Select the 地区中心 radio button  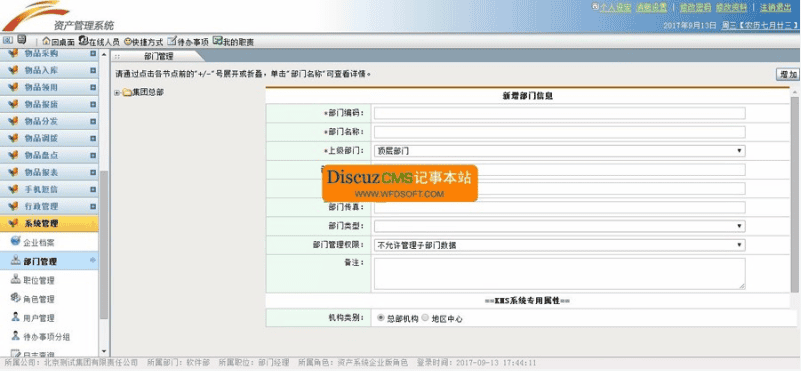click(x=425, y=318)
